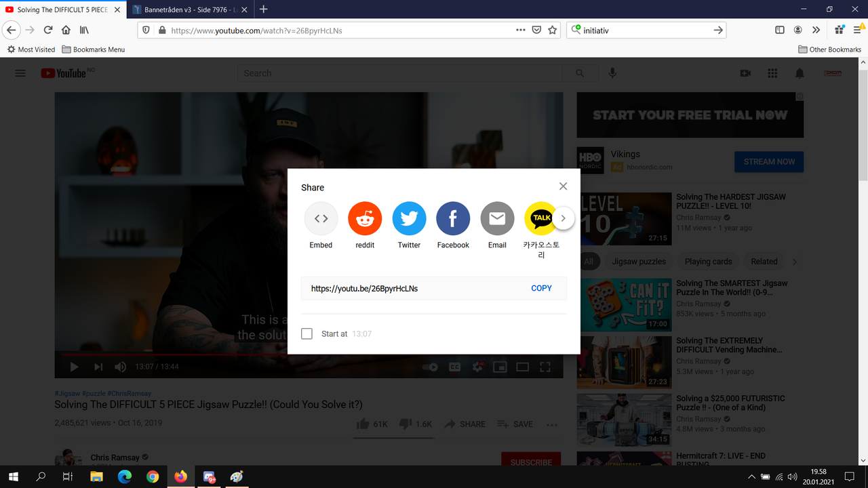This screenshot has width=868, height=488.
Task: Toggle autoplay switch in player
Action: [430, 367]
